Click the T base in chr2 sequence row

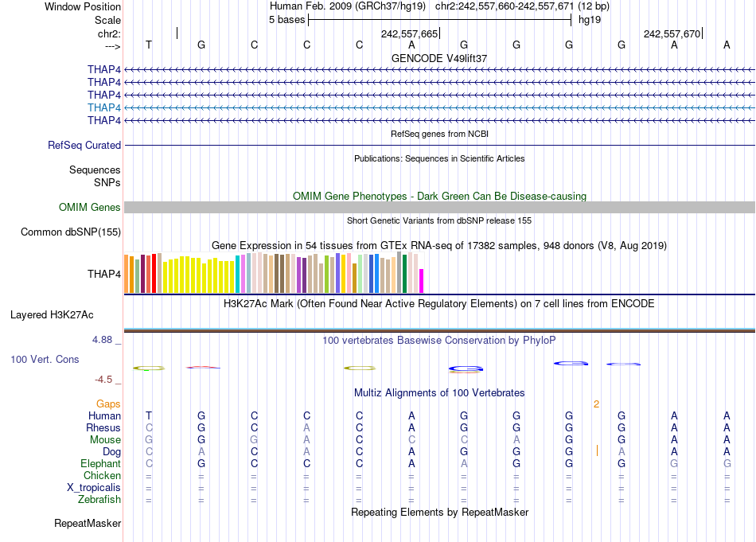[x=149, y=45]
